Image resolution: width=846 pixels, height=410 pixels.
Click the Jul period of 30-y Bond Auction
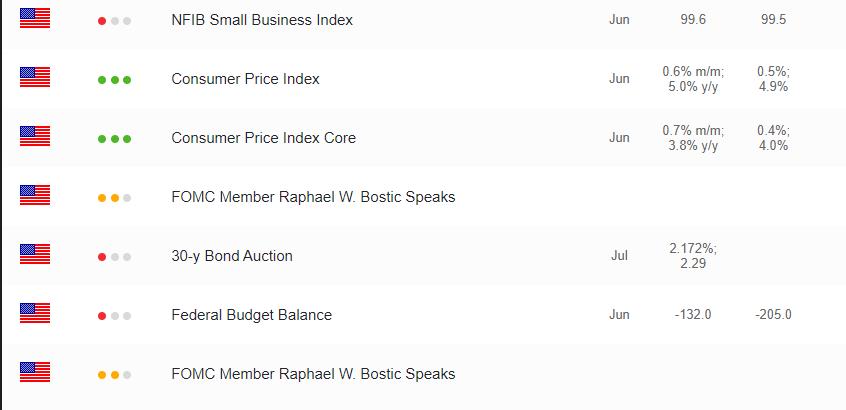[619, 256]
